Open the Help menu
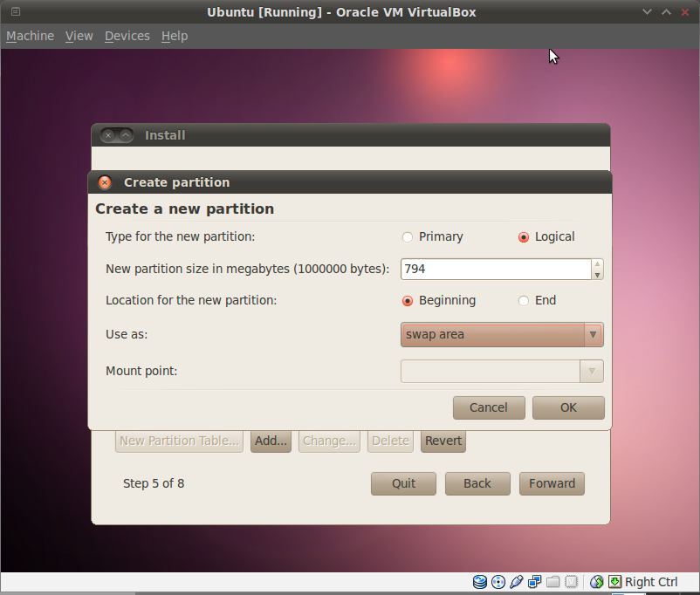Image resolution: width=700 pixels, height=595 pixels. (x=175, y=36)
